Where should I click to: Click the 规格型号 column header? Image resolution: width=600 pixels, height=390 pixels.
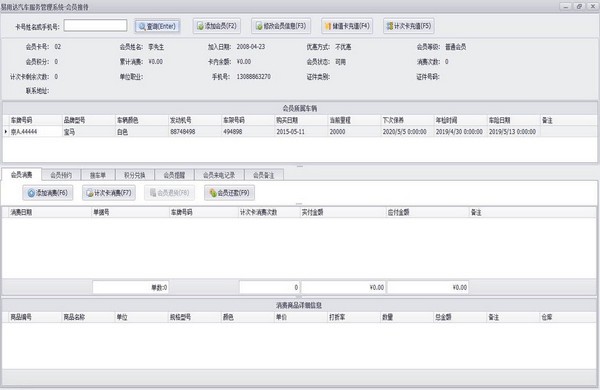[x=195, y=317]
